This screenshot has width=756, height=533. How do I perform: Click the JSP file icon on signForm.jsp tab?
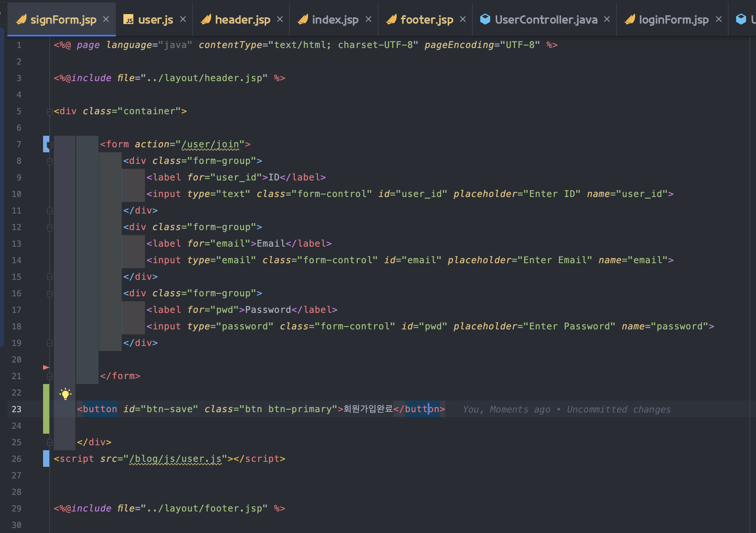tap(21, 19)
